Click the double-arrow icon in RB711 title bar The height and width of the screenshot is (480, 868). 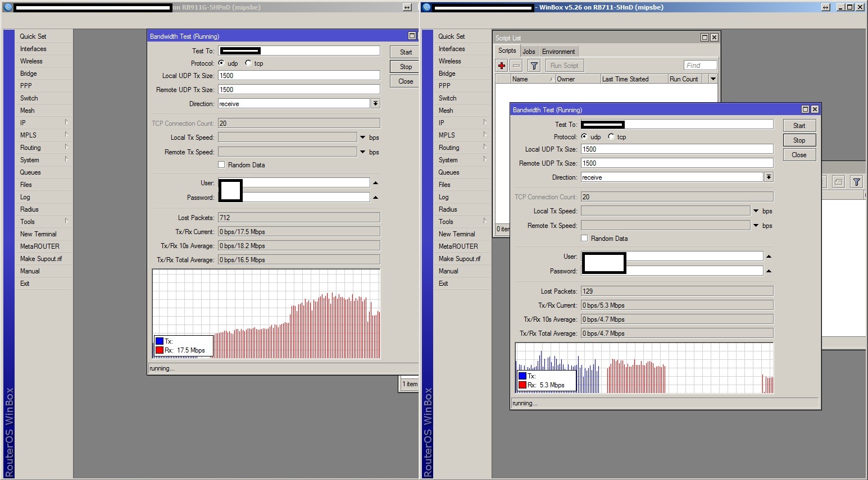coord(825,7)
